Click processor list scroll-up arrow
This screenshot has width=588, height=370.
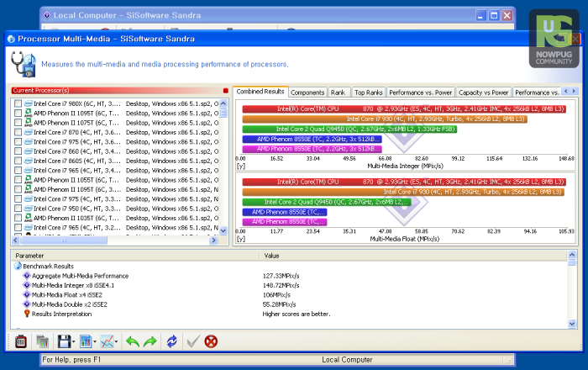223,103
